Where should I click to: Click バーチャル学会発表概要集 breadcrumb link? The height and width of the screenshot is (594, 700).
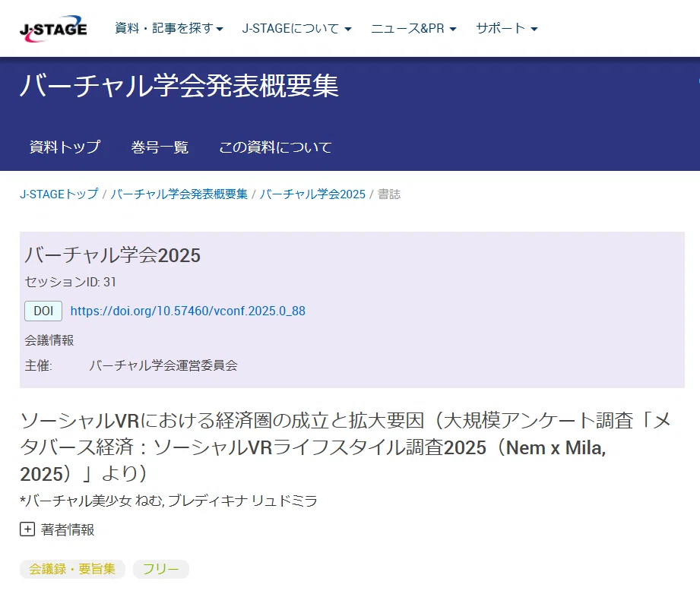179,194
